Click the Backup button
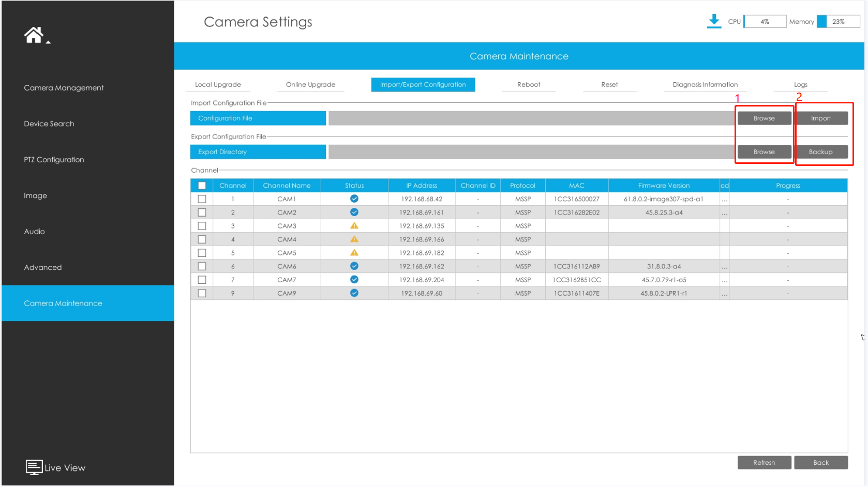868x487 pixels. (x=820, y=152)
